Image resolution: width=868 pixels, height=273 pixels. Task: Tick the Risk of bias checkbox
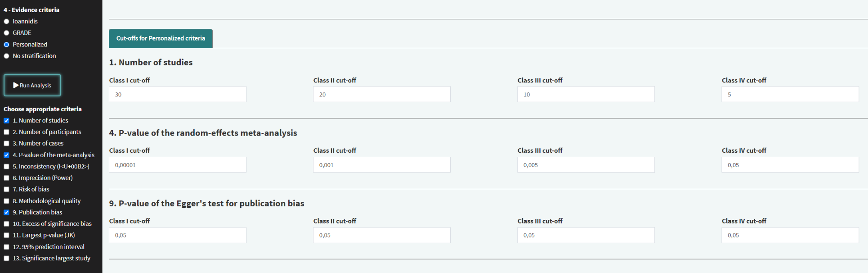(x=7, y=190)
